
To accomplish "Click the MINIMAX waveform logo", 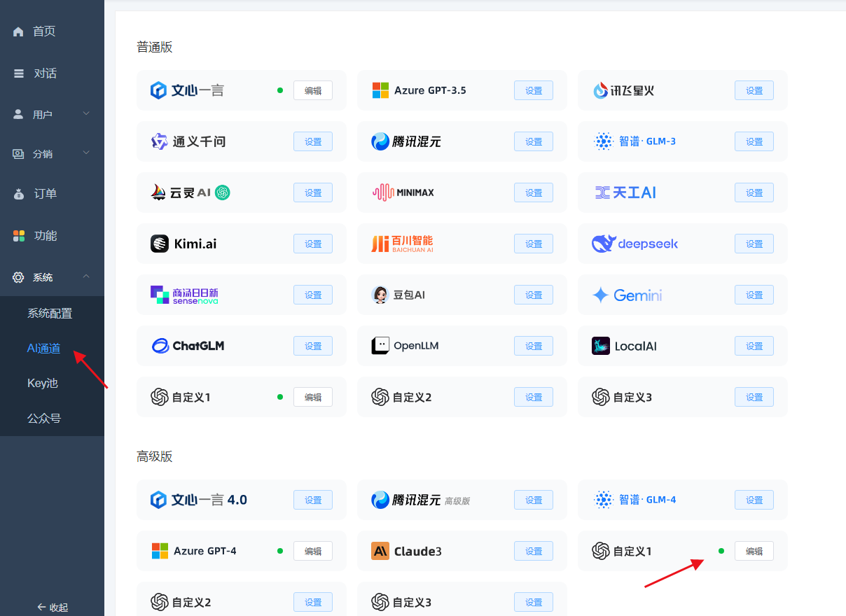I will (383, 192).
